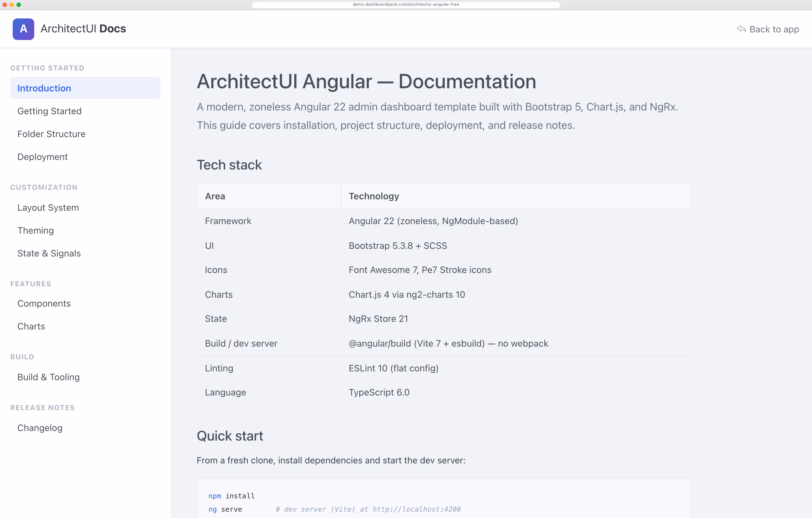Click the GETTING STARTED sidebar section label
Image resolution: width=812 pixels, height=518 pixels.
(47, 68)
